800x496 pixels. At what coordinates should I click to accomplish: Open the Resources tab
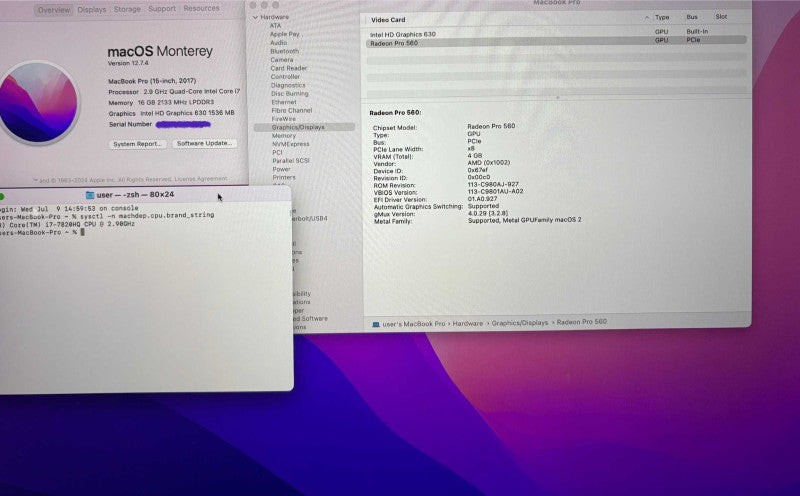[201, 8]
